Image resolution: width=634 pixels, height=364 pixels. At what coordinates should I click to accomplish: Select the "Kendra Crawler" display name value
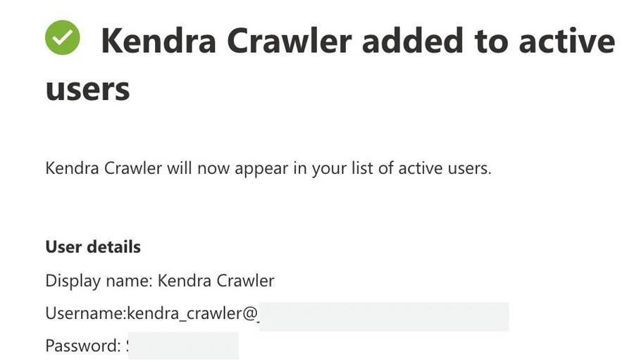pyautogui.click(x=216, y=280)
